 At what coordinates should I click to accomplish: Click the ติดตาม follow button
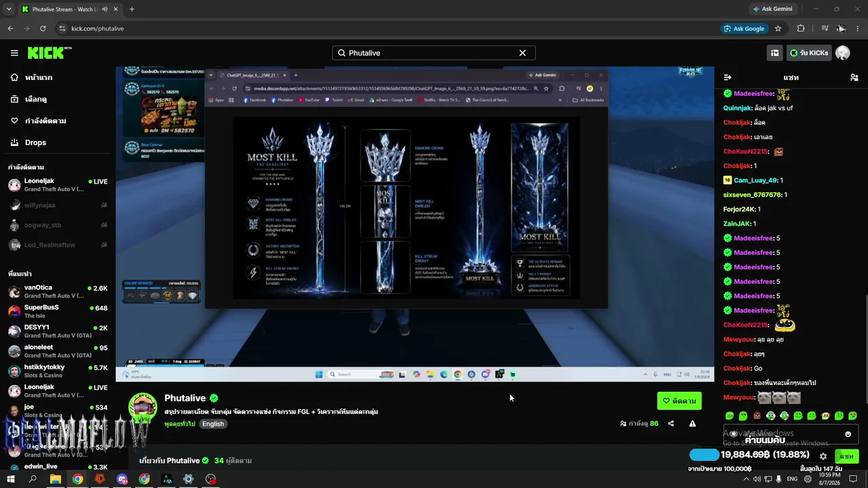coord(679,401)
